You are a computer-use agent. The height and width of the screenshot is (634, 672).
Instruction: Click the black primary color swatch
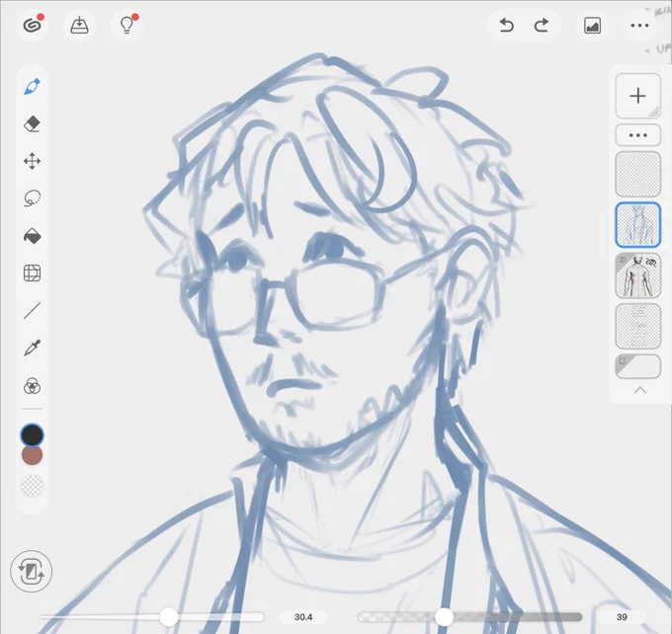pyautogui.click(x=33, y=436)
